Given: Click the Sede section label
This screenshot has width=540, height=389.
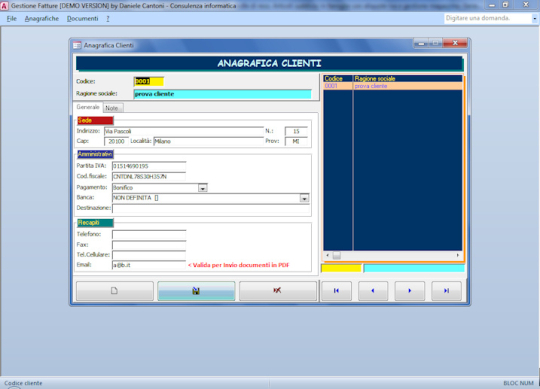Looking at the screenshot, I should (x=95, y=120).
